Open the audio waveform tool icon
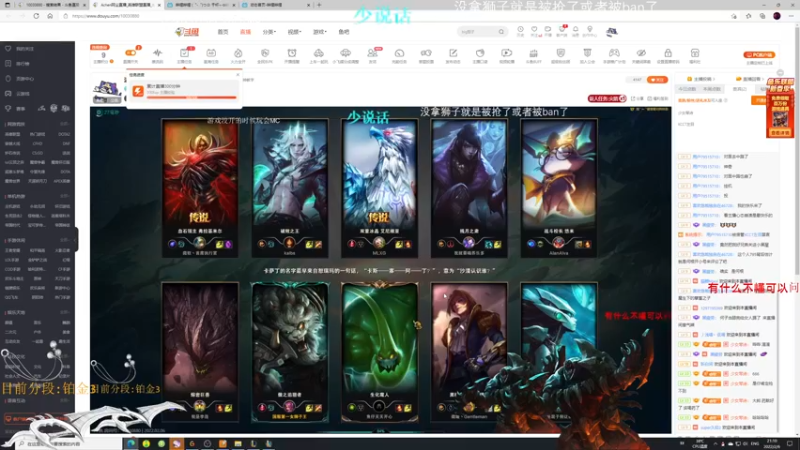 (158, 53)
